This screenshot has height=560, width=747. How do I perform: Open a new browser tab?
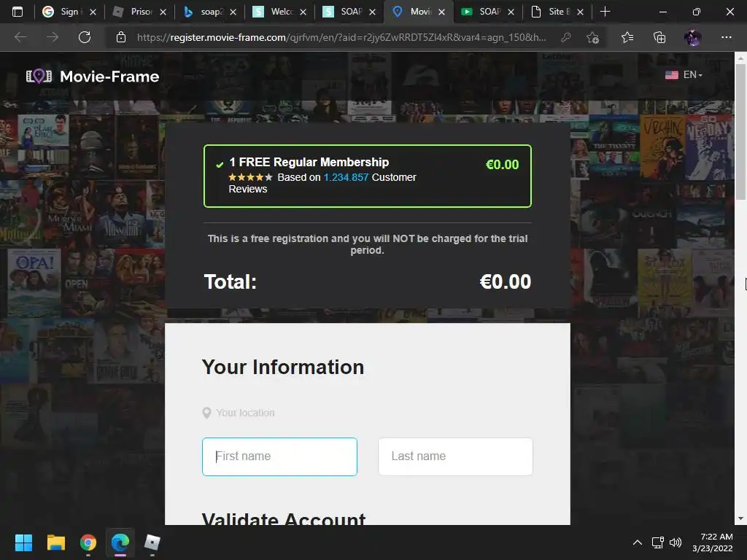pos(605,12)
